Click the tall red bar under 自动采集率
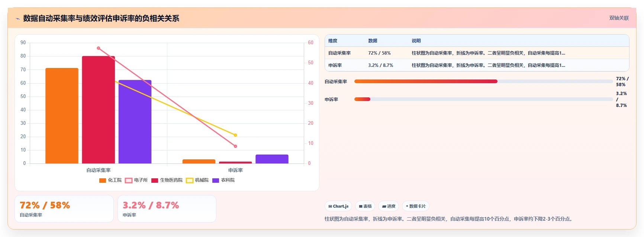The height and width of the screenshot is (237, 644). click(x=99, y=110)
